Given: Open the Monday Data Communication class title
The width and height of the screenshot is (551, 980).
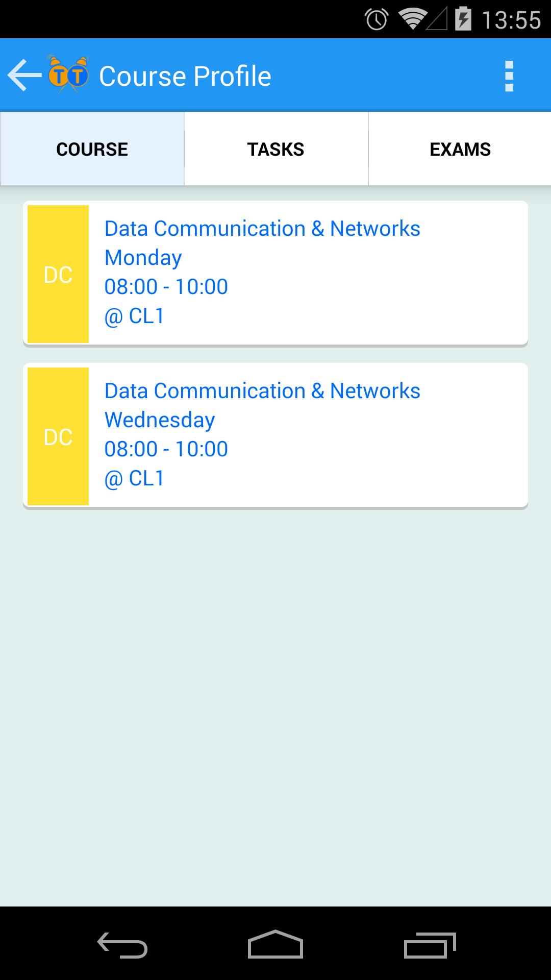Looking at the screenshot, I should pyautogui.click(x=262, y=229).
